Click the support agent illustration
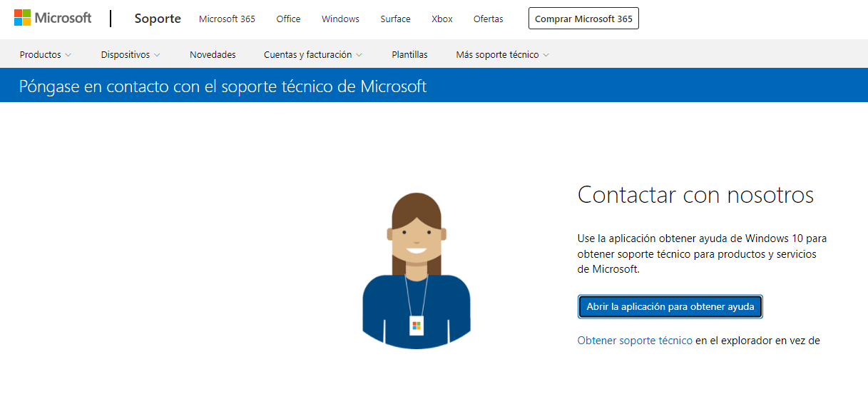This screenshot has width=868, height=407. click(x=417, y=271)
